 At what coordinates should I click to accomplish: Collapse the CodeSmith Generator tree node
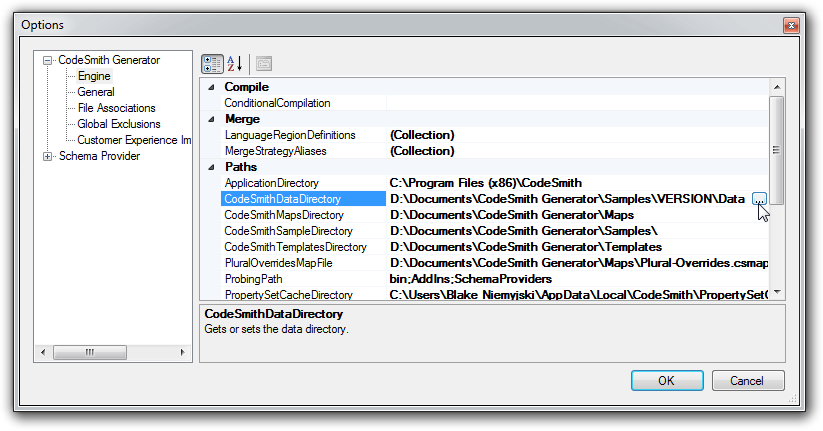(47, 60)
